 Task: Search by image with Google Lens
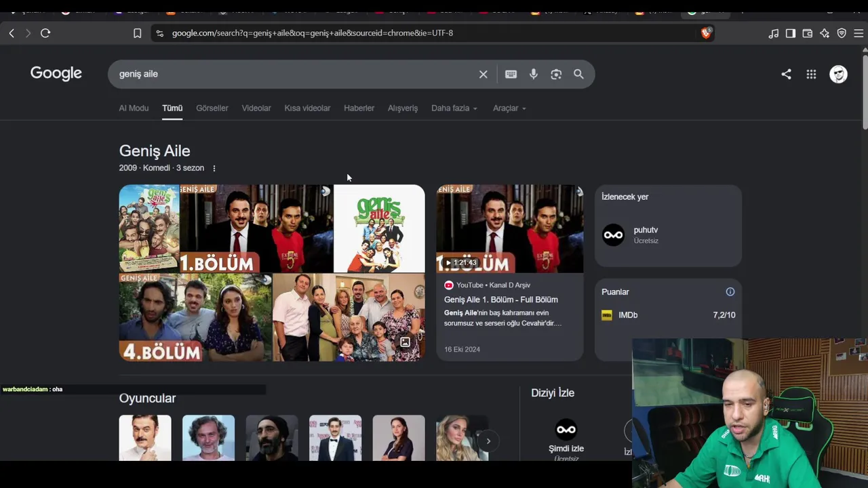pyautogui.click(x=556, y=75)
